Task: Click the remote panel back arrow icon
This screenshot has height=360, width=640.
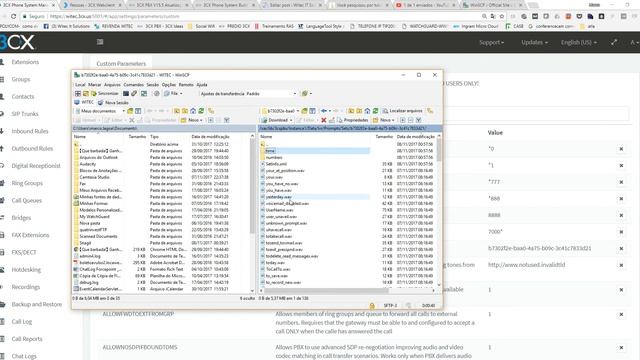Action: click(324, 111)
